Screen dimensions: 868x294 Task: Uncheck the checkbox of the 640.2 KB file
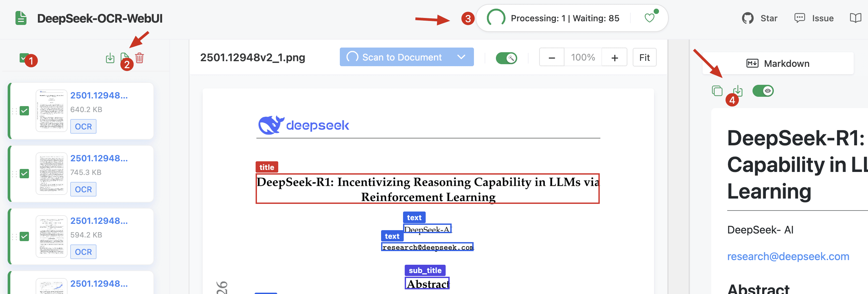24,111
